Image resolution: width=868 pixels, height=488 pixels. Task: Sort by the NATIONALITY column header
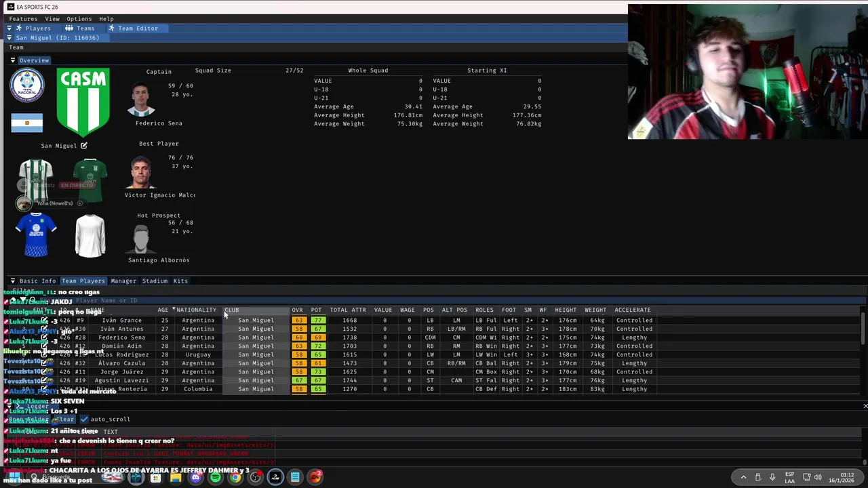(x=196, y=310)
